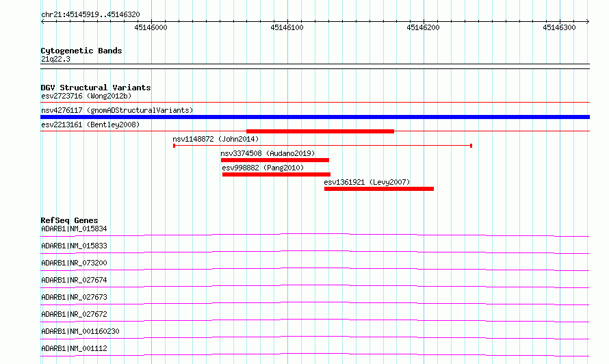Open variant nsv3374508 (Audano2019) label
This screenshot has height=364, width=609.
[x=268, y=153]
